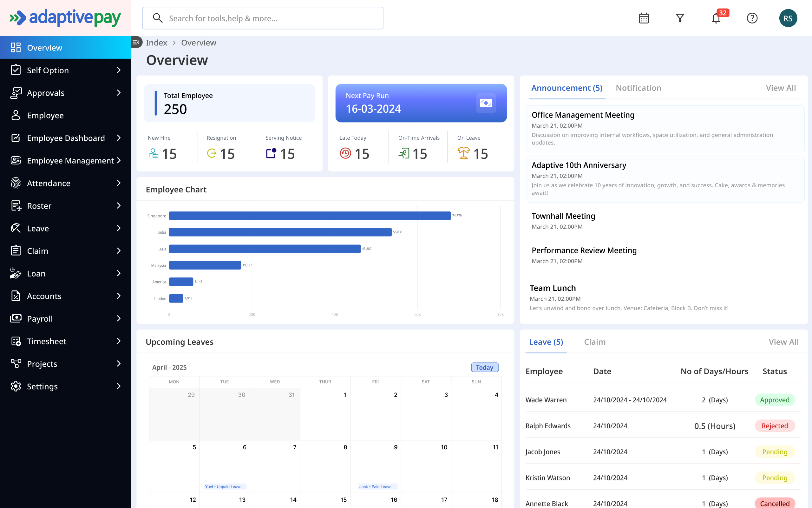Open the Adaptive 10th Anniversary announcement
Viewport: 812px width, 508px height.
click(x=665, y=179)
